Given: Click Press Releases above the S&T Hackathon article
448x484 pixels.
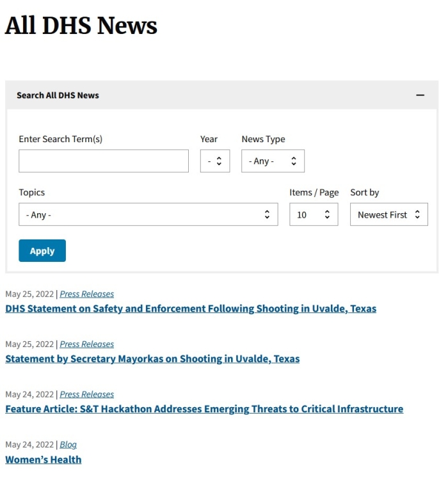Looking at the screenshot, I should pos(86,394).
